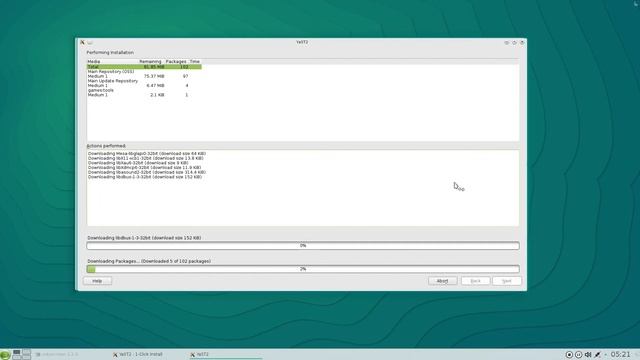Select the games:tools repository row
This screenshot has width=640, height=360.
point(144,90)
